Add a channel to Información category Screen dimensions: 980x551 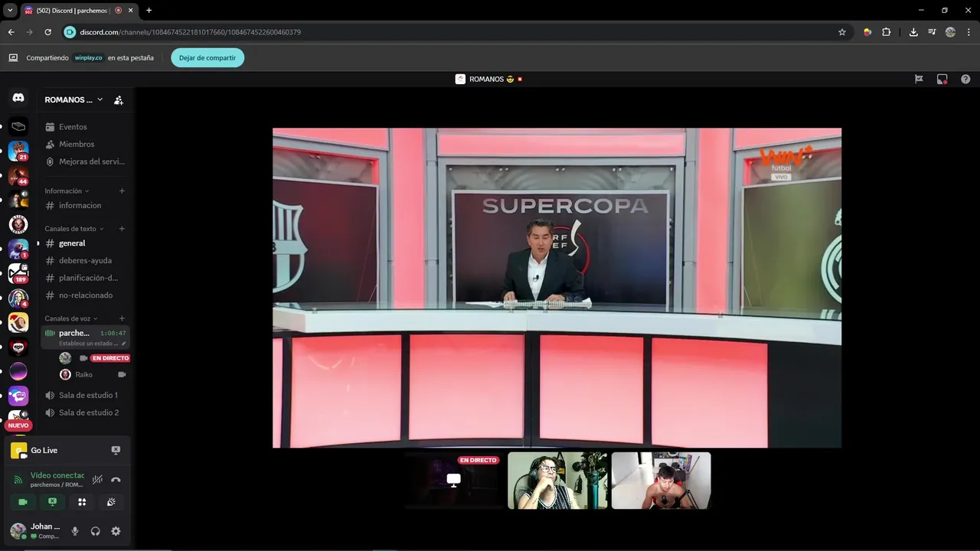(x=122, y=191)
